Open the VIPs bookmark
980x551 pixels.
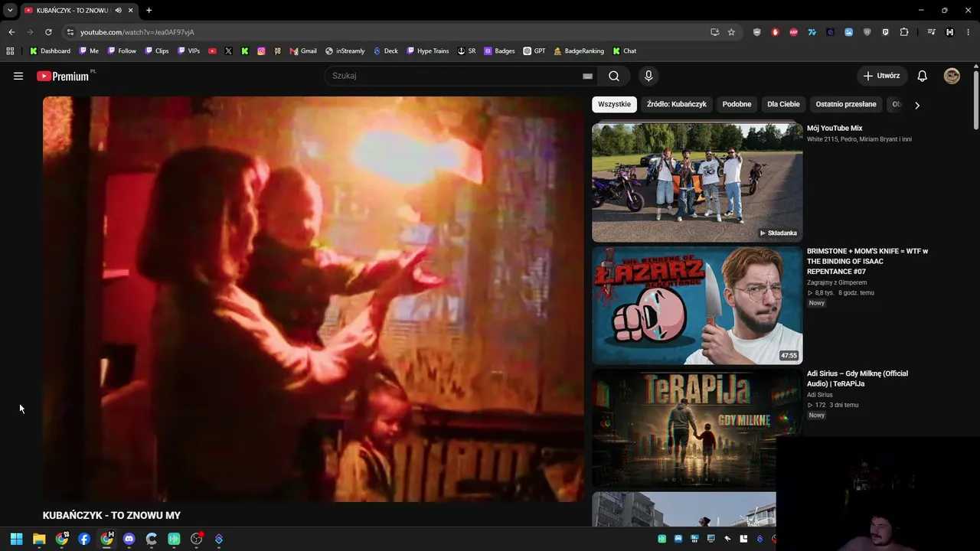click(x=188, y=51)
